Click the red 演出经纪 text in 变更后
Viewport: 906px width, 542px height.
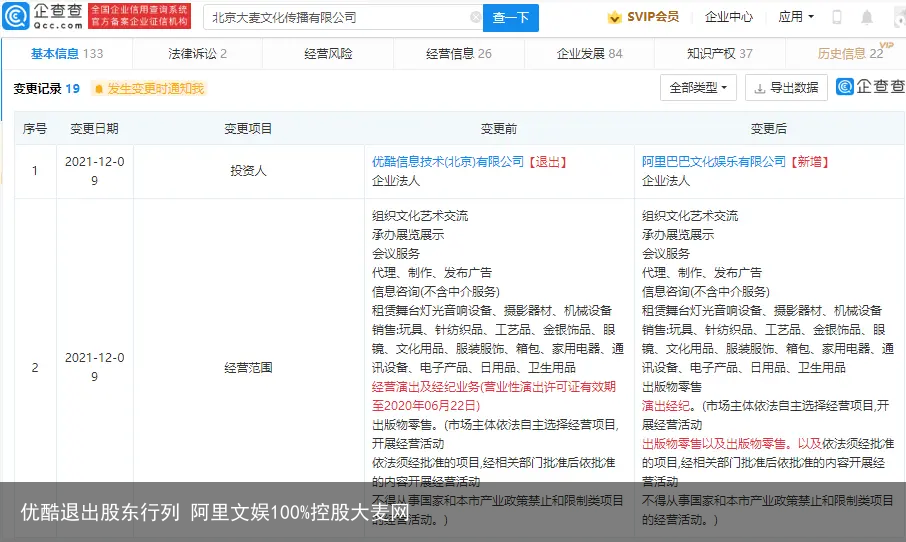(666, 406)
